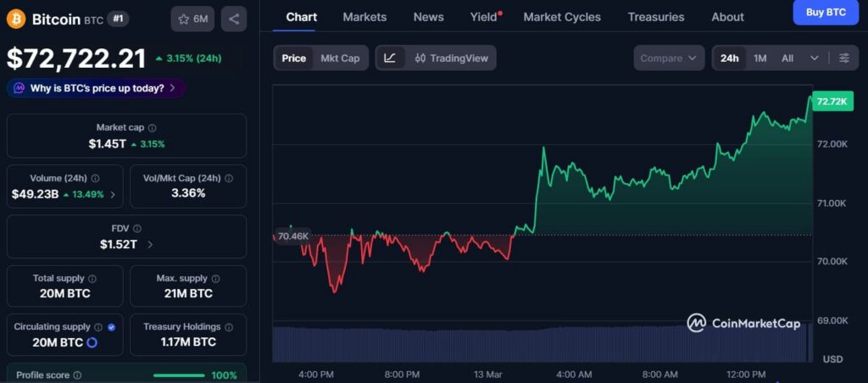
Task: Click the 70.46K opening price label
Action: 292,236
